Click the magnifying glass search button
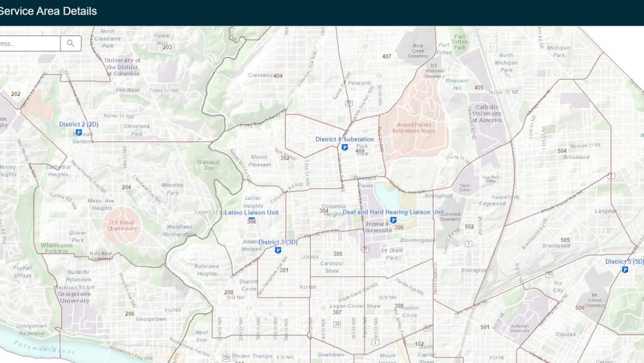The width and height of the screenshot is (644, 363). pyautogui.click(x=71, y=44)
